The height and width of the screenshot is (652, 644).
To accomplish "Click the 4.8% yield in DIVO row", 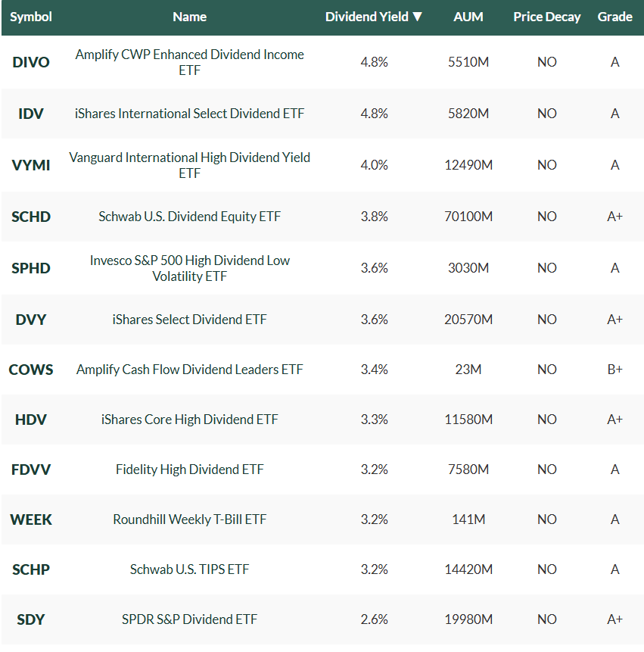I will coord(374,62).
